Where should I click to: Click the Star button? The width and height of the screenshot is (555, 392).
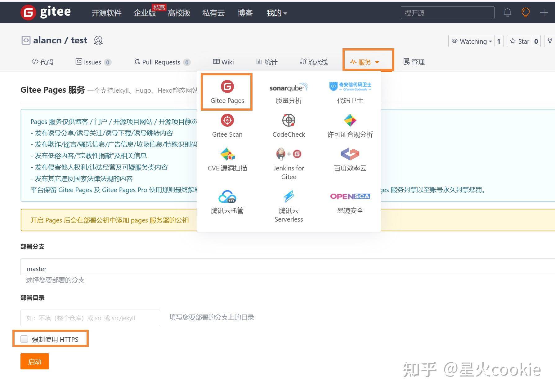[x=520, y=41]
